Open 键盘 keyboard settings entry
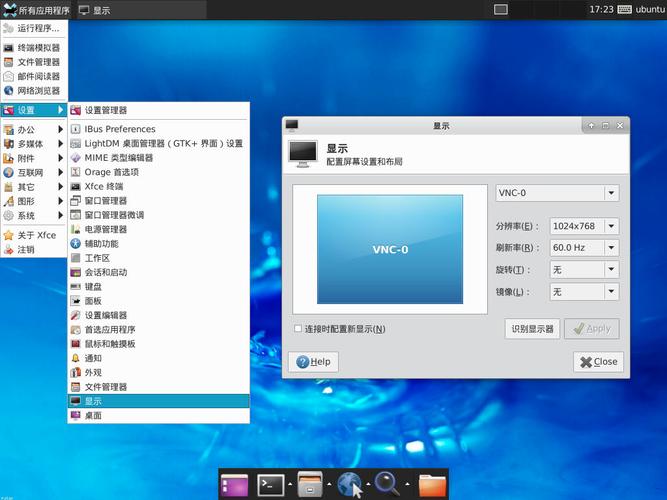 (x=158, y=287)
